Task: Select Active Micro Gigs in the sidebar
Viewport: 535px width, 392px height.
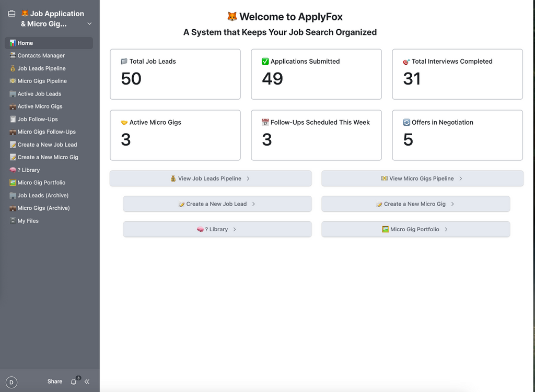Action: (49, 106)
